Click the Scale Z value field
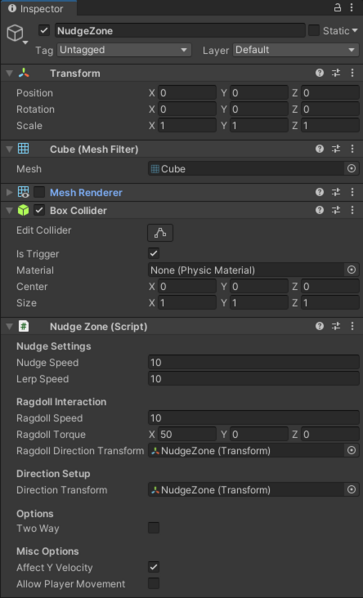 pos(330,125)
